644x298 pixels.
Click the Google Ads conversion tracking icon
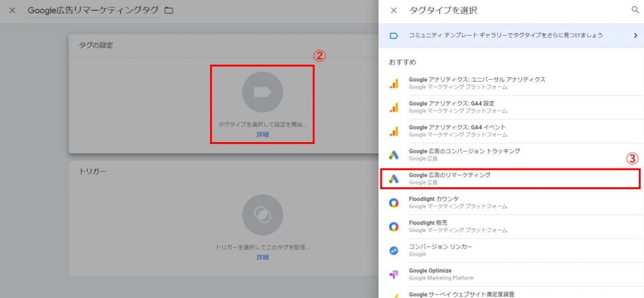coord(394,155)
